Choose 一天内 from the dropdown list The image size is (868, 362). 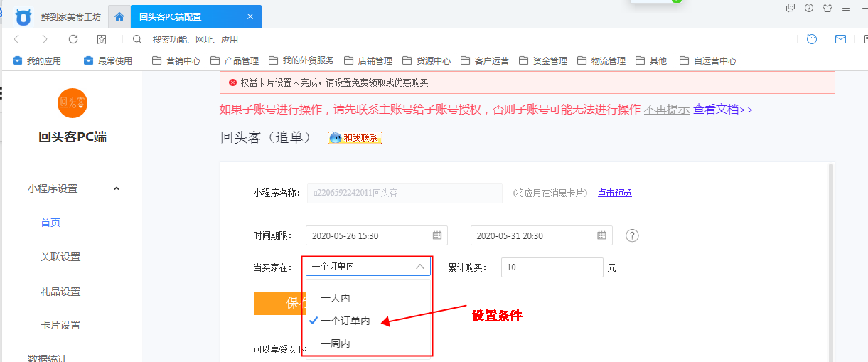pos(368,298)
